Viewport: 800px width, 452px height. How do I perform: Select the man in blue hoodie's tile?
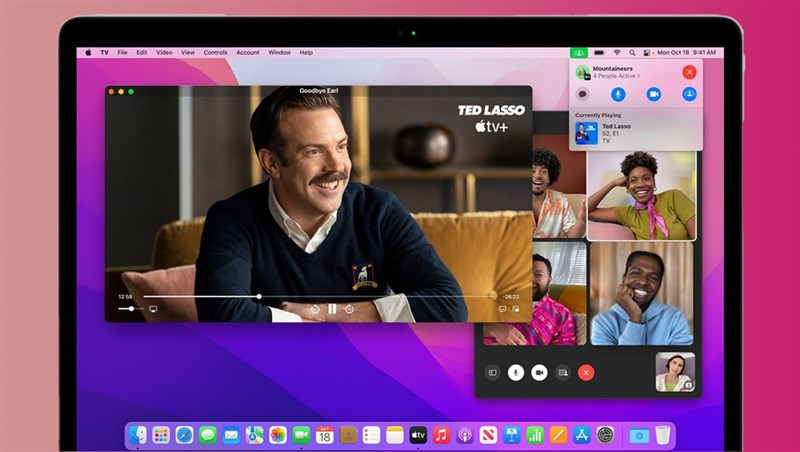(x=642, y=294)
